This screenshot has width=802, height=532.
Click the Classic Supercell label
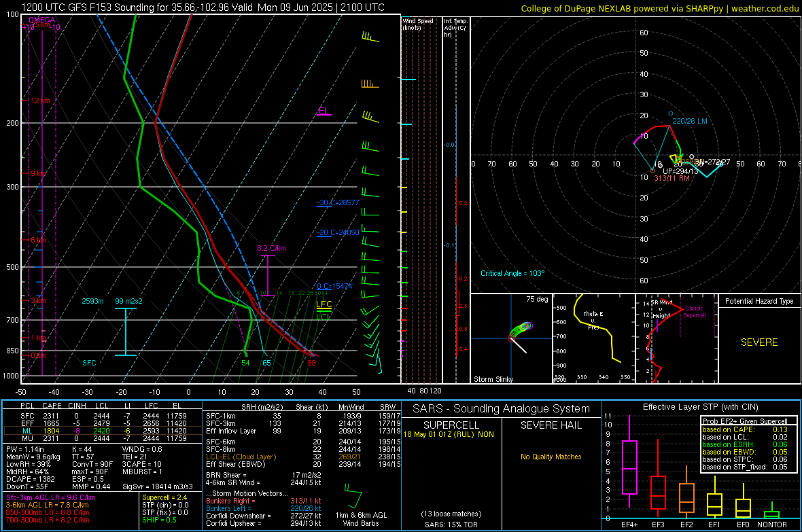pos(694,312)
